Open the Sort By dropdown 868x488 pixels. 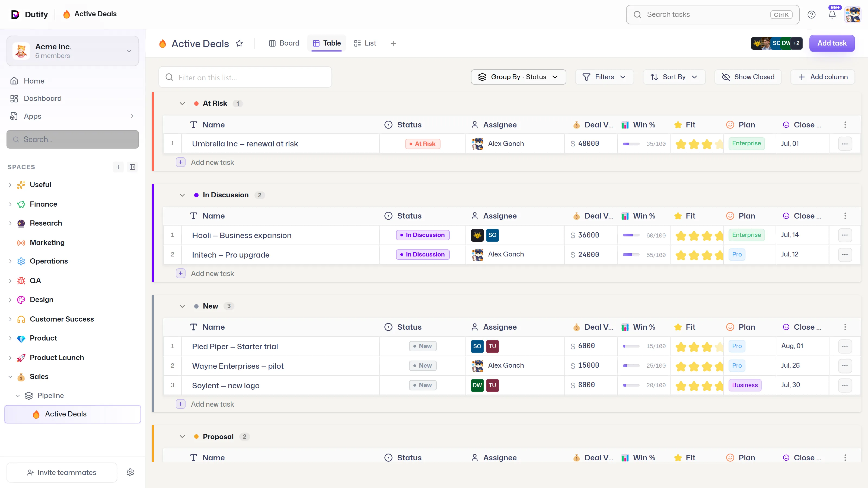tap(674, 77)
